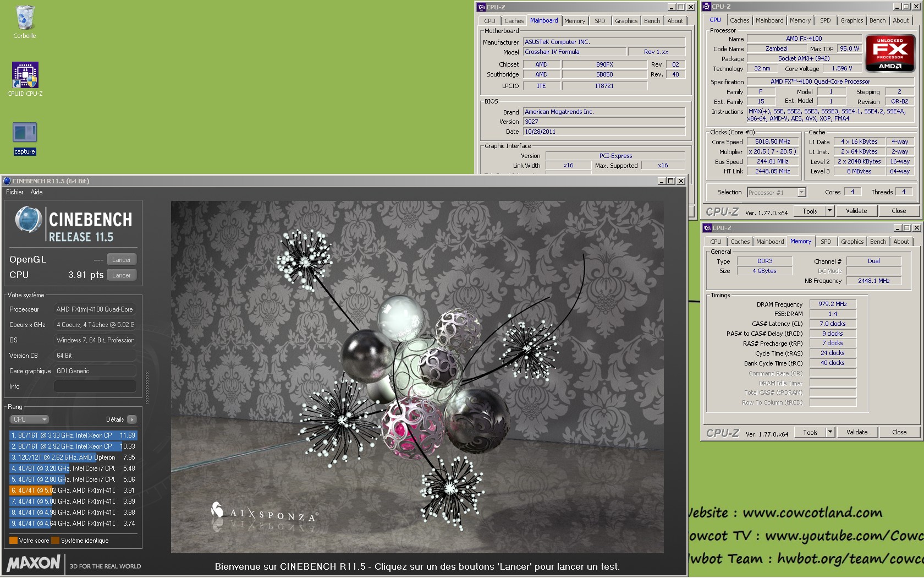Screen dimensions: 924x578
Task: Click the Processeur AMD FX-4100 Quad-Core field
Action: click(x=95, y=309)
